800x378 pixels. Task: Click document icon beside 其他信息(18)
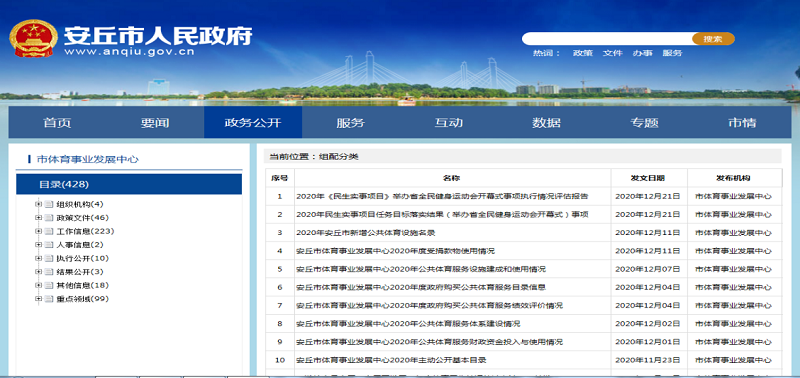coord(48,285)
